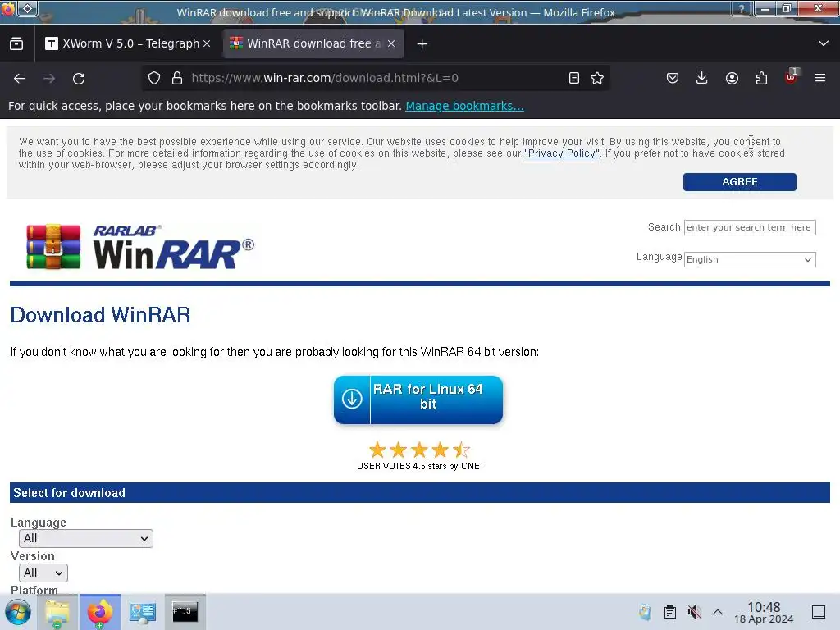Click the muted volume tray icon
This screenshot has height=630, width=840.
694,612
